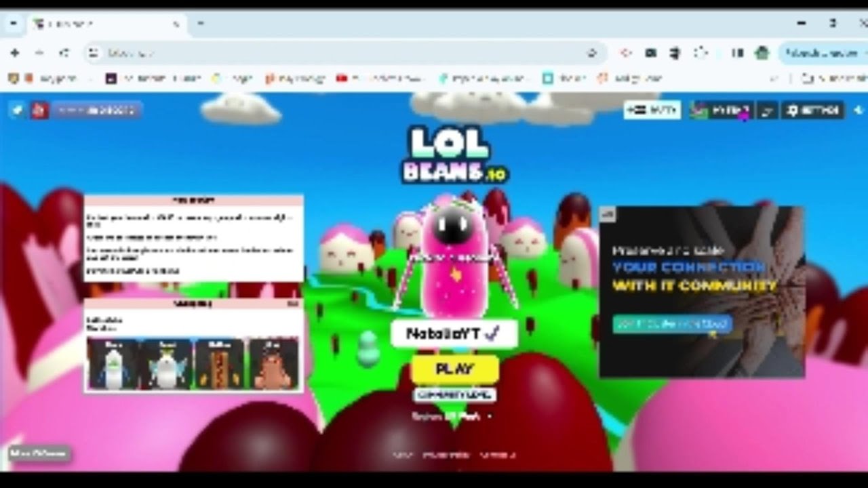Click the Settings gear button in the top right

pos(813,110)
